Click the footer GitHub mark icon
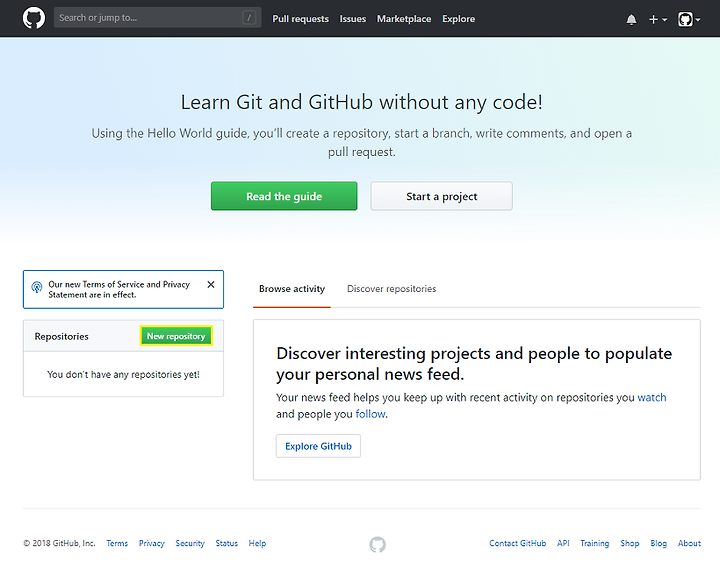The width and height of the screenshot is (720, 562). coord(377,545)
